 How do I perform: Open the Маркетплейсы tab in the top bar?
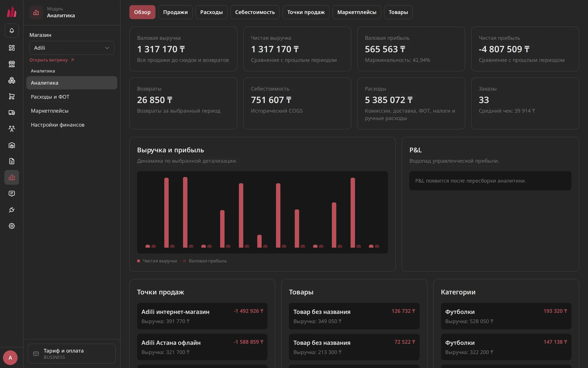357,12
